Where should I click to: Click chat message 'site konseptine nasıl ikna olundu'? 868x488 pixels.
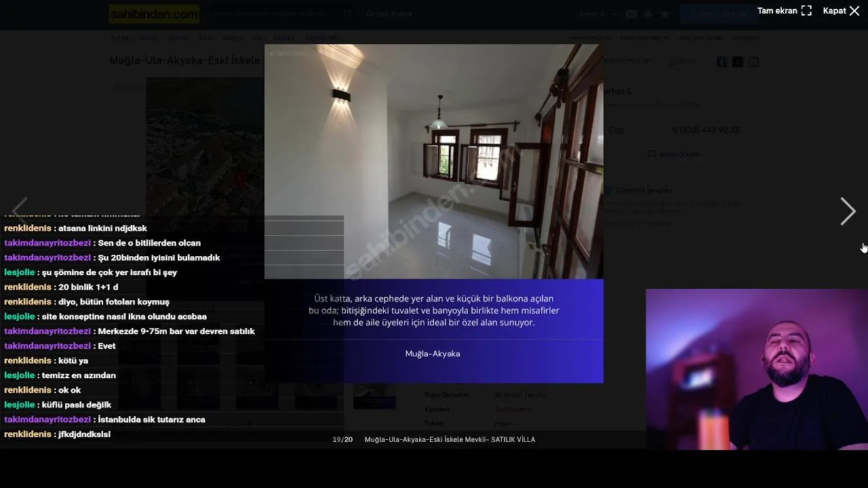124,317
